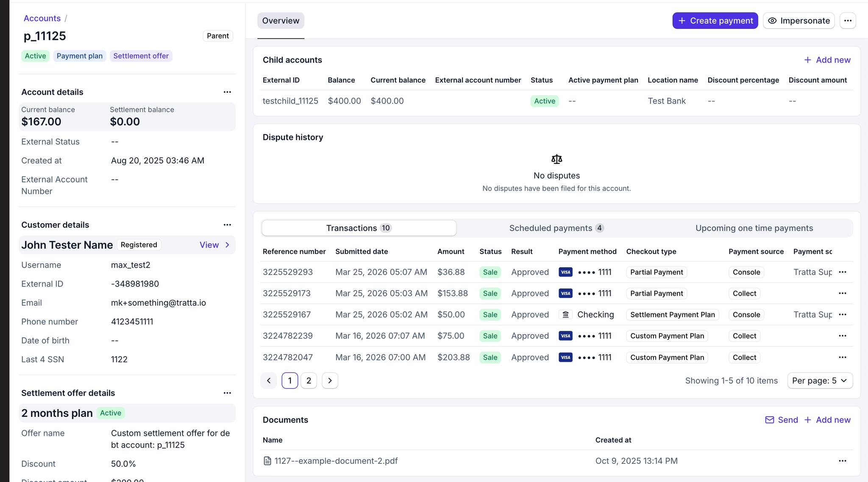Click Send envelope in Documents section

[782, 420]
